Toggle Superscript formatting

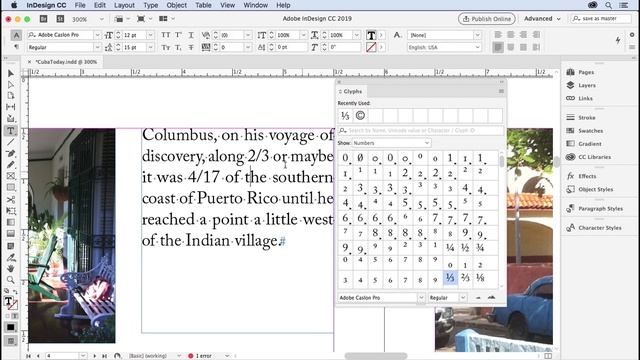tap(178, 35)
